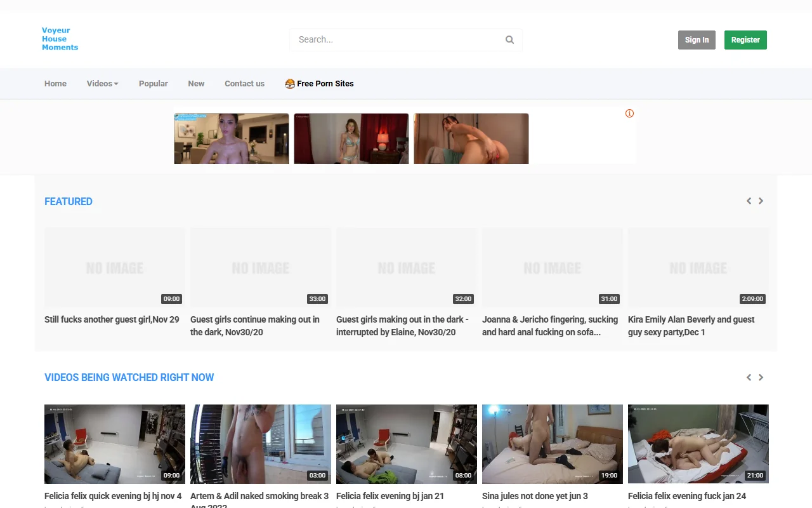
Task: Click the first banner ad thumbnail
Action: tap(231, 138)
